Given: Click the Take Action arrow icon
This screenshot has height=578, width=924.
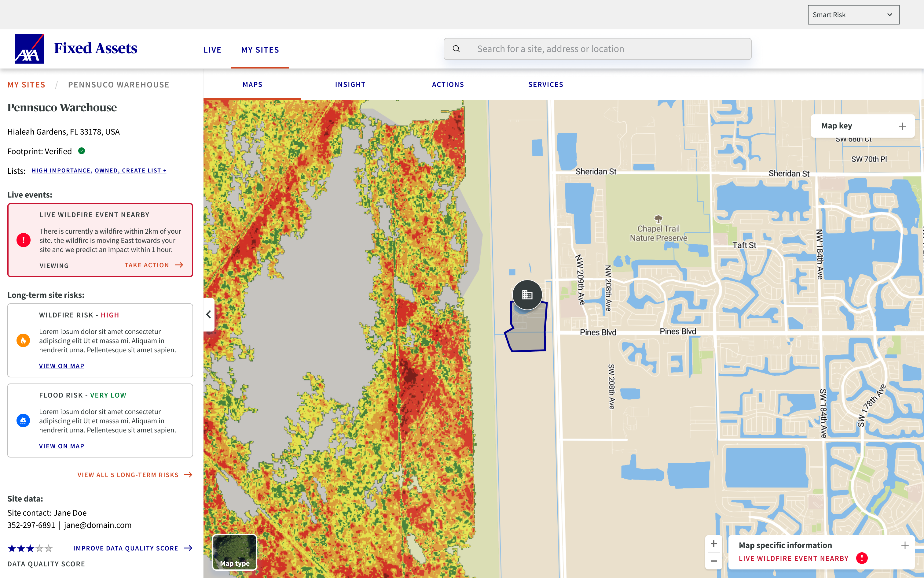Looking at the screenshot, I should (x=179, y=265).
